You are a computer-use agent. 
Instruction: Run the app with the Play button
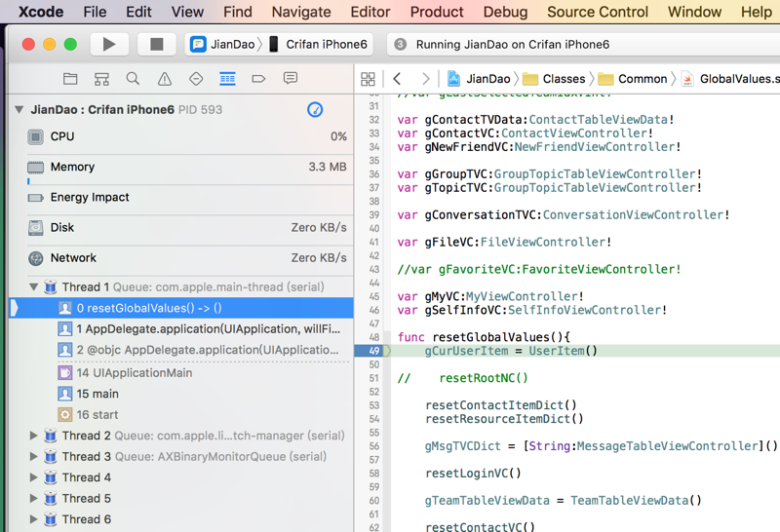tap(109, 44)
